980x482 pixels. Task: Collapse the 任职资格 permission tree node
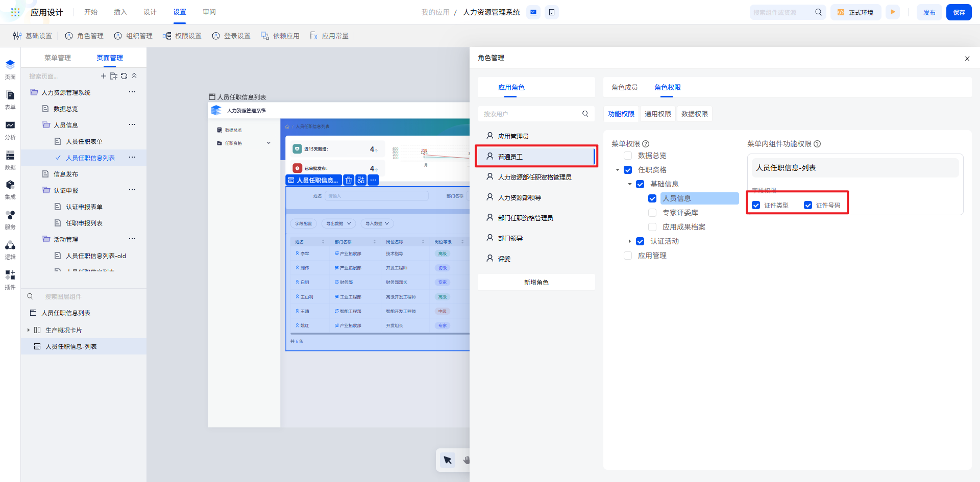[618, 170]
